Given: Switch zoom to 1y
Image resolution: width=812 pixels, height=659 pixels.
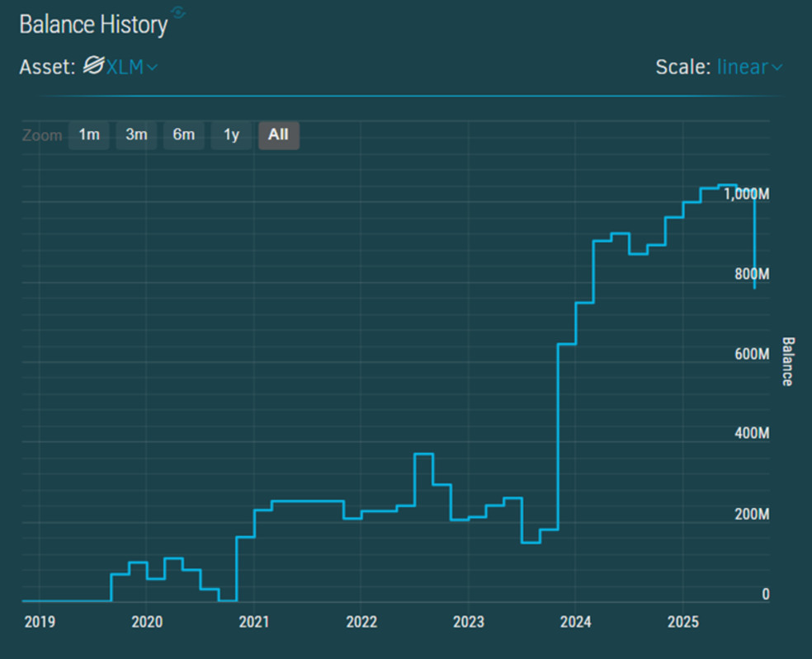Looking at the screenshot, I should pos(231,134).
